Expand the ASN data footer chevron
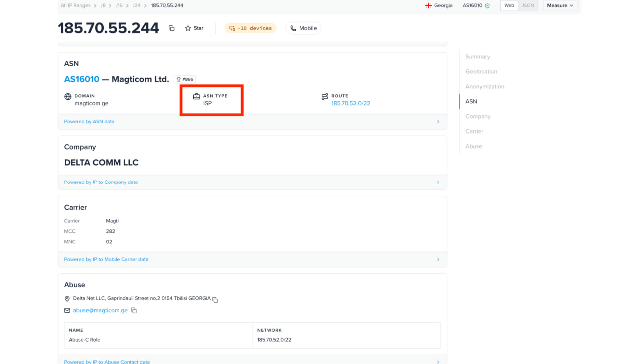 (x=438, y=122)
